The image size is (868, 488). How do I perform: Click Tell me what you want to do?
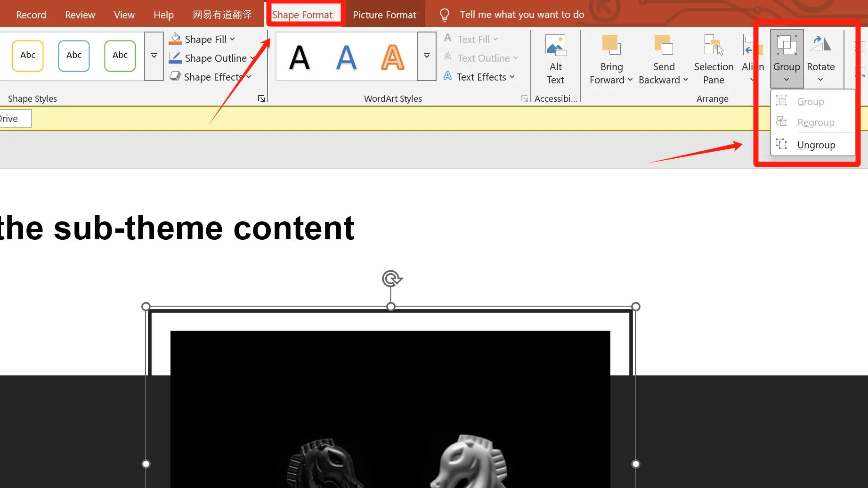(522, 14)
